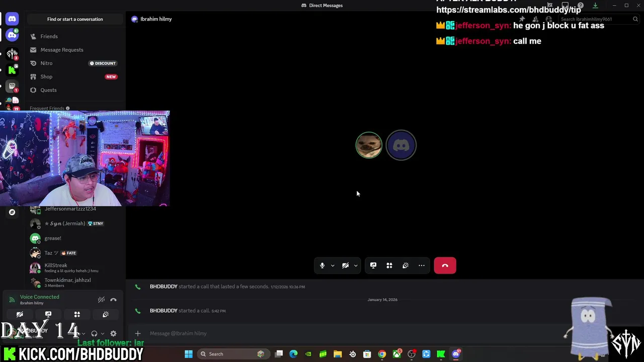644x362 pixels.
Task: Turn on camera in call controls
Action: (x=345, y=265)
